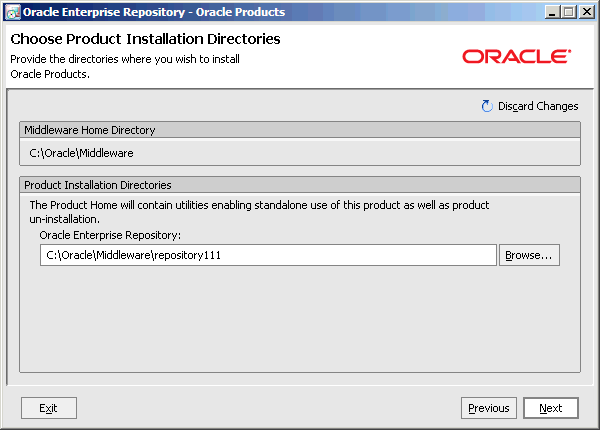Open the Browse... directory dialog
The width and height of the screenshot is (600, 430).
(529, 255)
